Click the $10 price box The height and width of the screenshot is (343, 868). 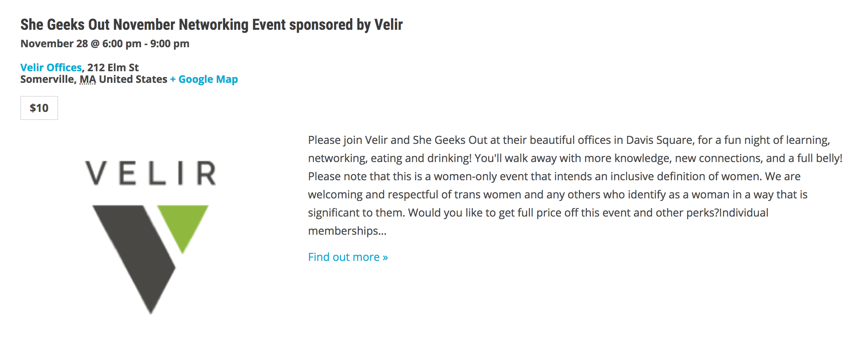[x=39, y=108]
